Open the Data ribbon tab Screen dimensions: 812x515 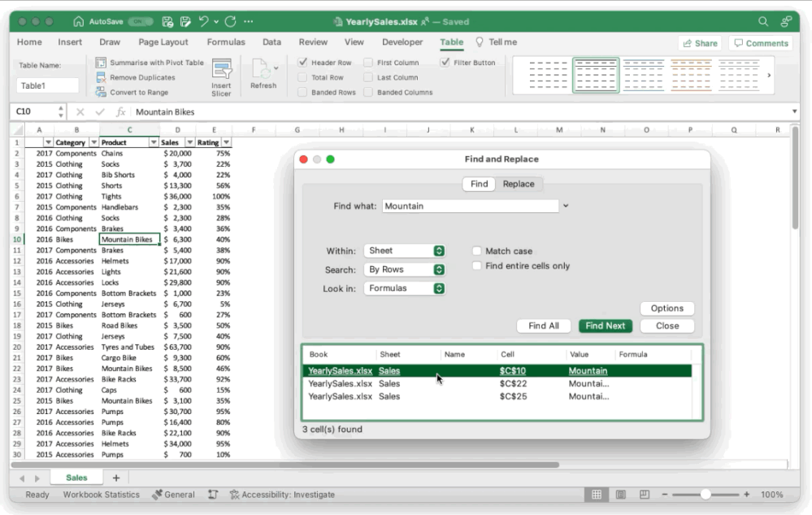[271, 42]
